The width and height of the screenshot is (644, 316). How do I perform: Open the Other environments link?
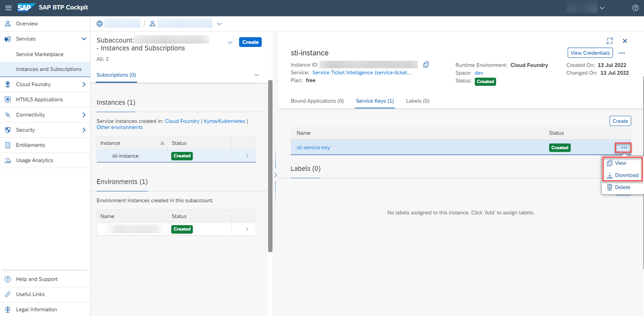point(119,127)
